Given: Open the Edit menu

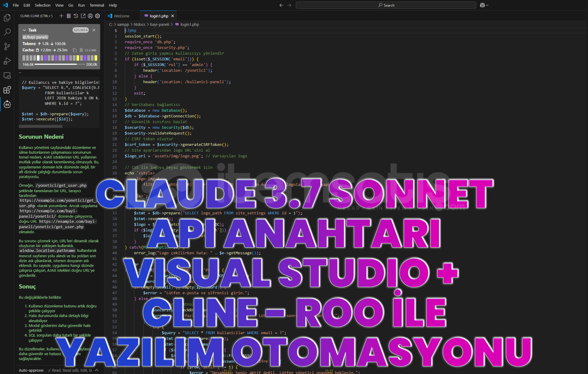Looking at the screenshot, I should pos(27,5).
